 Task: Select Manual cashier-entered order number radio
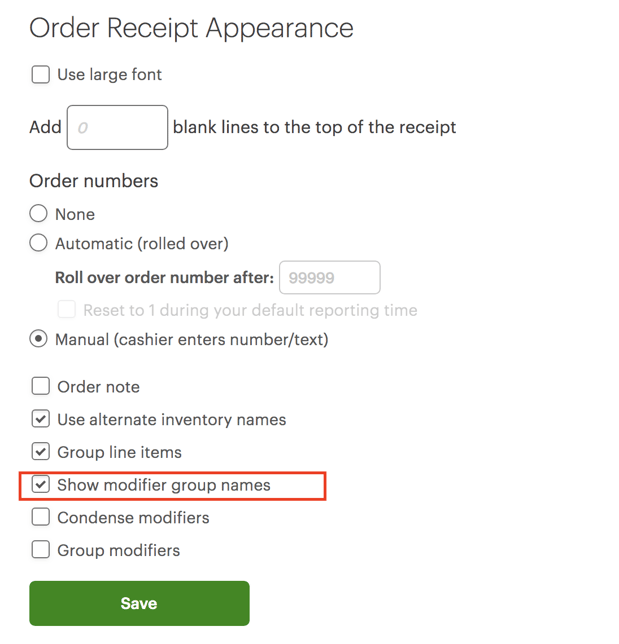click(39, 339)
